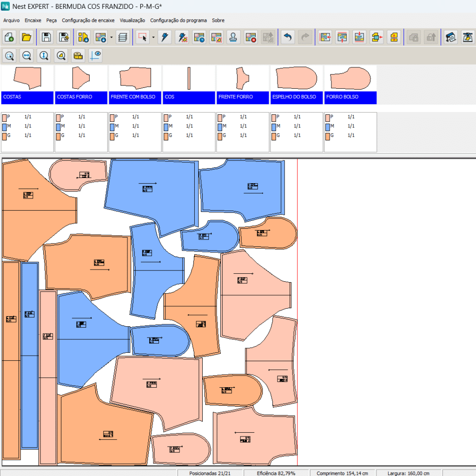Open the Configuração de encaixe menu
The height and width of the screenshot is (476, 476).
(x=88, y=20)
